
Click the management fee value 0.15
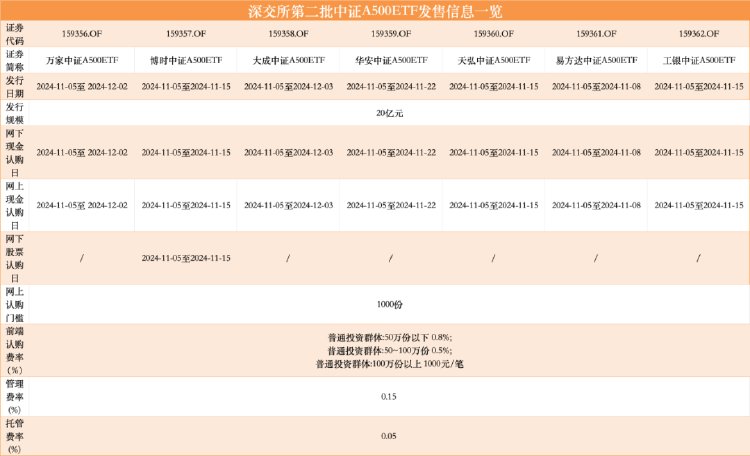389,397
